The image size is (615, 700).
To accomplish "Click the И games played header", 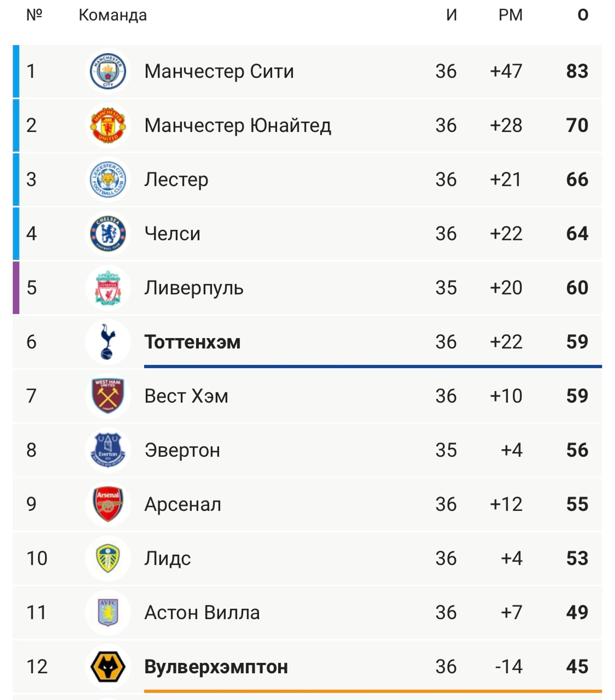I will pyautogui.click(x=451, y=15).
